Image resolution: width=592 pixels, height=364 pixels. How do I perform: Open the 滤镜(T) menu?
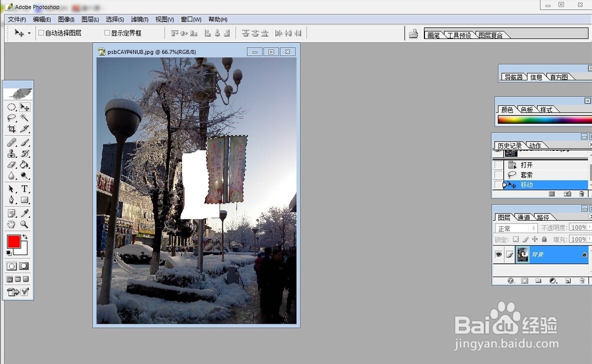point(139,20)
